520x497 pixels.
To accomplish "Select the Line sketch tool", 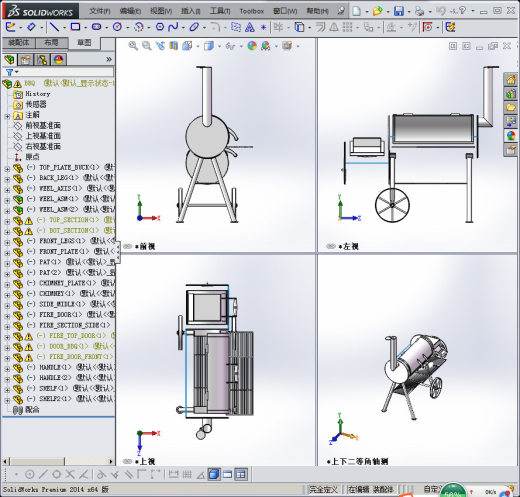I will [54, 27].
